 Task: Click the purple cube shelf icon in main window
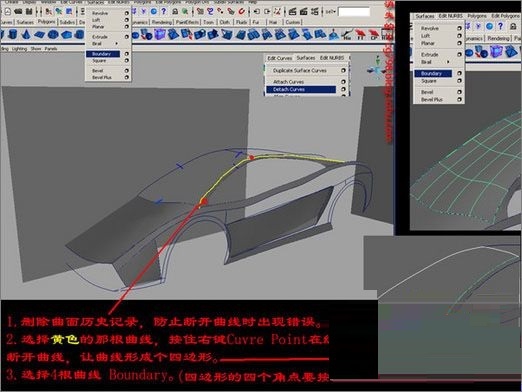(160, 34)
